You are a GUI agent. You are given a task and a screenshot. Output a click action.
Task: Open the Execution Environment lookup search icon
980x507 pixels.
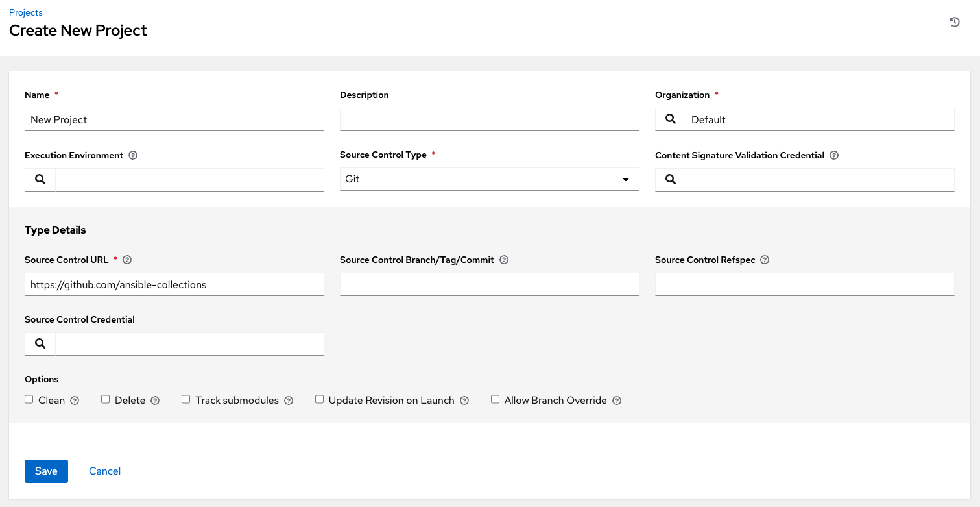pyautogui.click(x=40, y=179)
